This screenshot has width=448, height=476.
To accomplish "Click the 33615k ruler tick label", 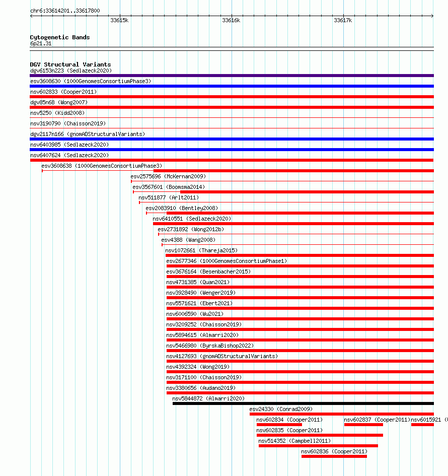I will (119, 20).
